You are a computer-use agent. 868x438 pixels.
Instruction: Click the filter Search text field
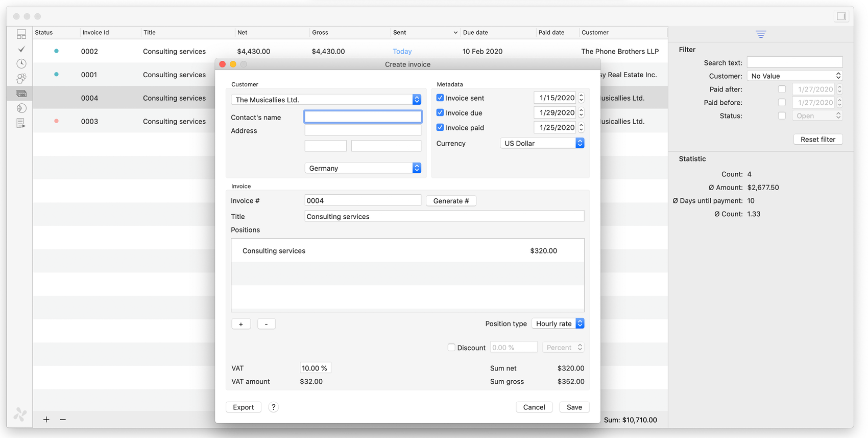[x=795, y=62]
